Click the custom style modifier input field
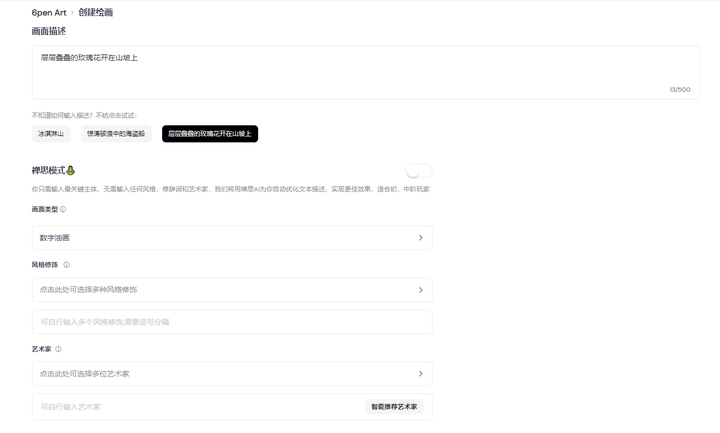Viewport: 720px width, 433px height. 231,322
